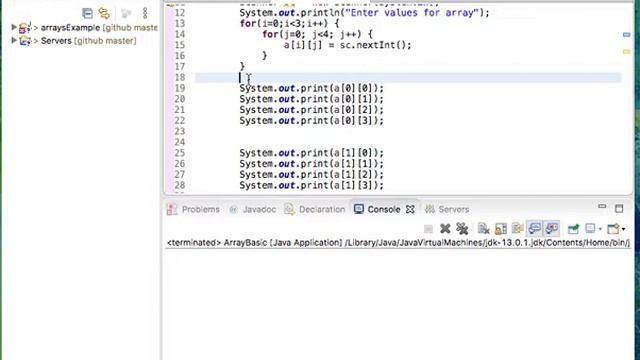Image resolution: width=640 pixels, height=360 pixels.
Task: Close the Console view tab
Action: pyautogui.click(x=410, y=209)
